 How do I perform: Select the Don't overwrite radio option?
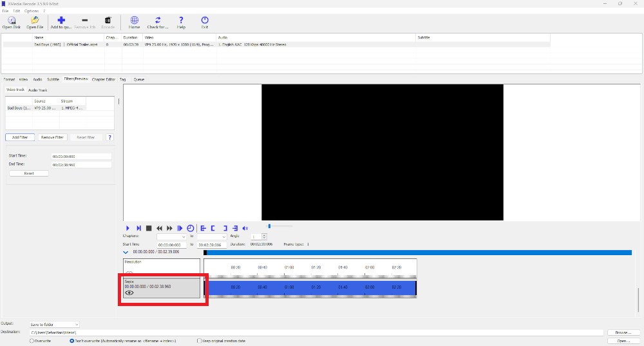pyautogui.click(x=72, y=341)
